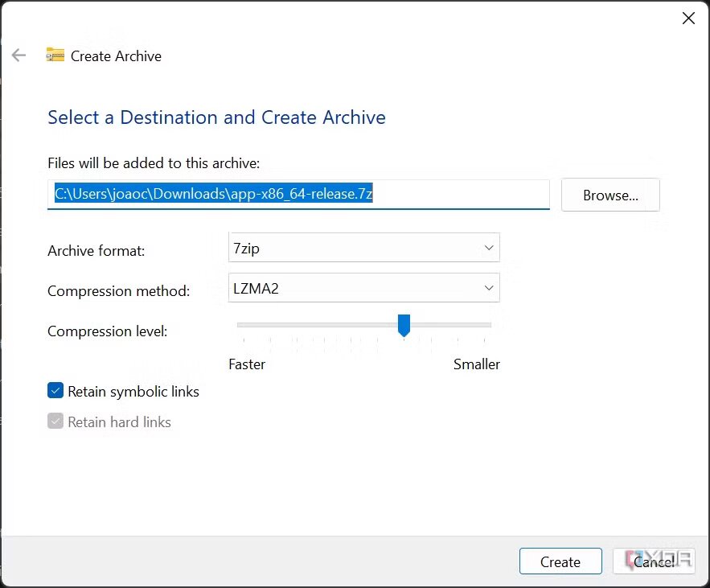Click Browse to choose destination
The width and height of the screenshot is (710, 588).
click(610, 195)
